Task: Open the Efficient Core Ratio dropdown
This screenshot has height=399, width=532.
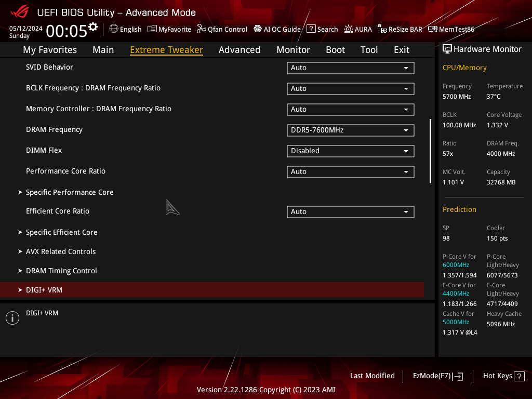Action: [351, 212]
